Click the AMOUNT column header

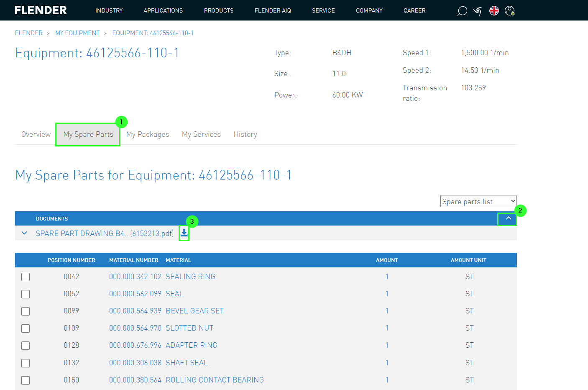tap(387, 260)
